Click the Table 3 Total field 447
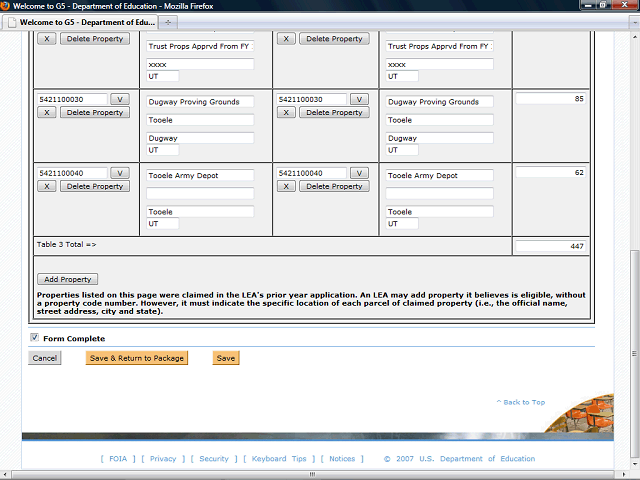640x480 pixels. click(x=551, y=246)
